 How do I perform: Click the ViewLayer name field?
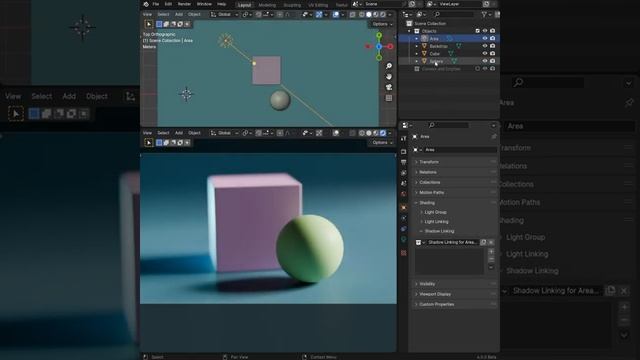coord(460,4)
